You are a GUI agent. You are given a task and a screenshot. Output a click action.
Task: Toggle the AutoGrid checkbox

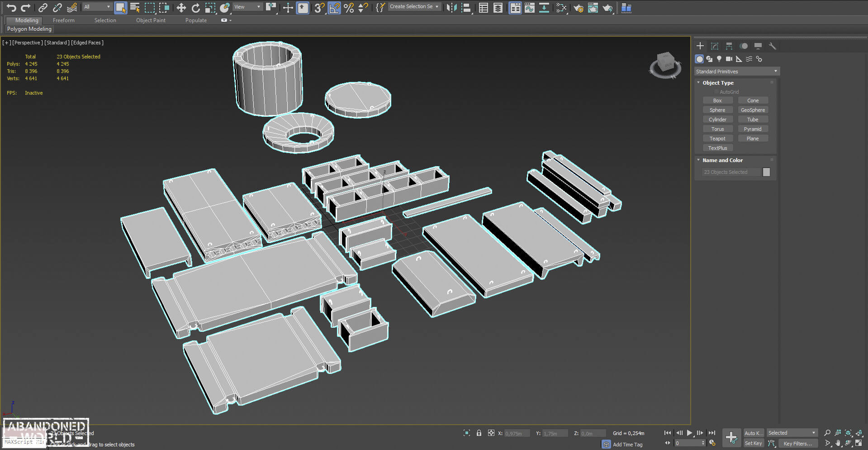tap(716, 92)
